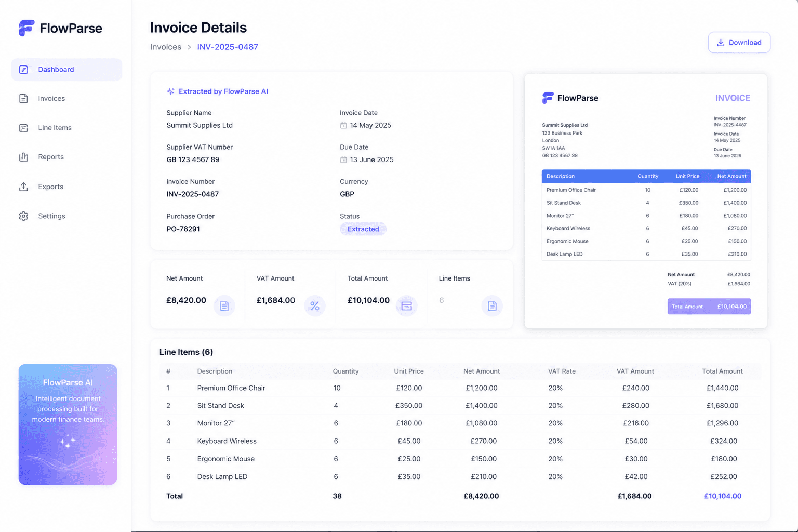
Task: Select the Sit Stand Desk row description
Action: [220, 406]
